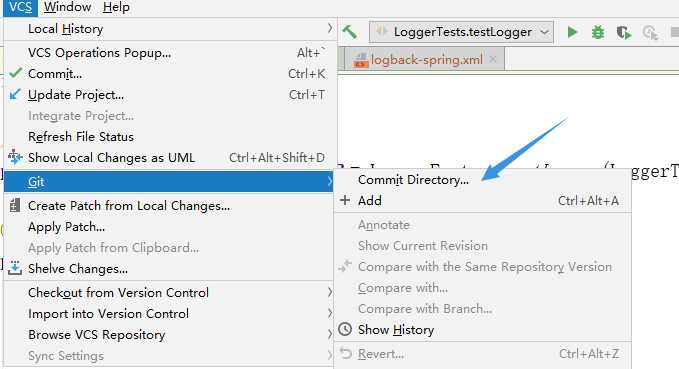Click the clock icon beside Show History
679x369 pixels.
coord(345,330)
